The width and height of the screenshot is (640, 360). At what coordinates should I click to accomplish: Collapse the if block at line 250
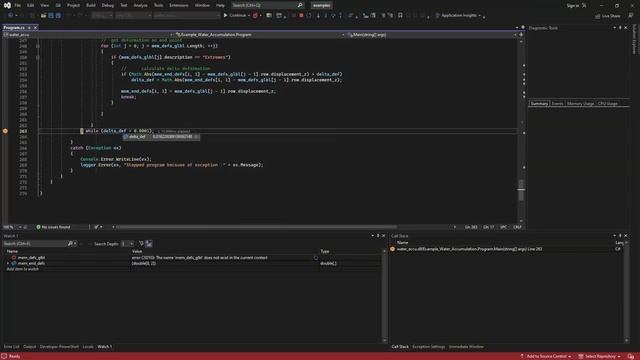[38, 58]
